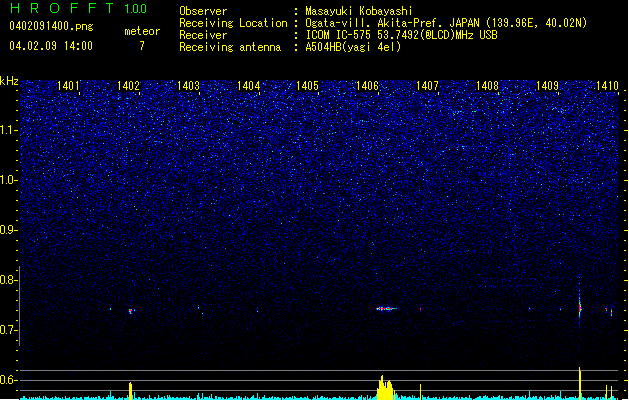Click the ICOM IC-575 53.7492 MHz receiver text
629x400 pixels.
coord(401,35)
